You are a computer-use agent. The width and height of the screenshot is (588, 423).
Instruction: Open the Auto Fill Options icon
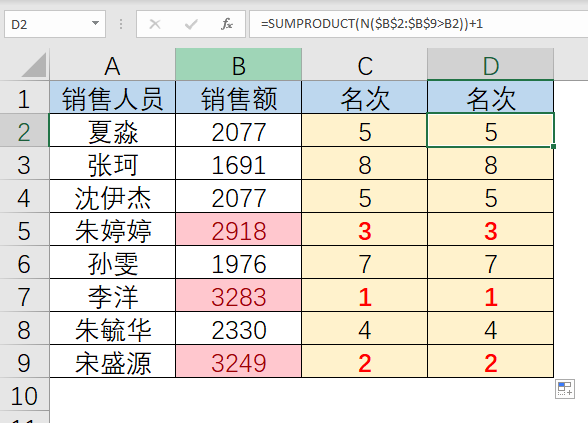click(565, 389)
